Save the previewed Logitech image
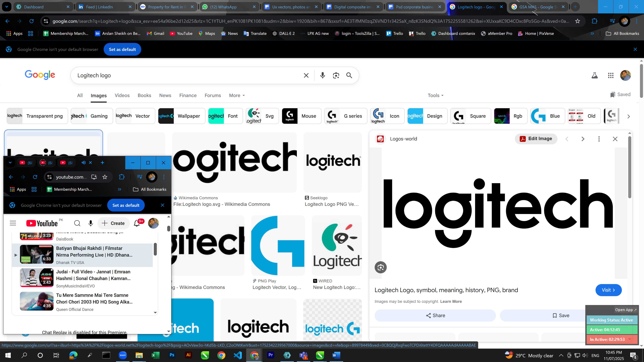 click(x=560, y=316)
